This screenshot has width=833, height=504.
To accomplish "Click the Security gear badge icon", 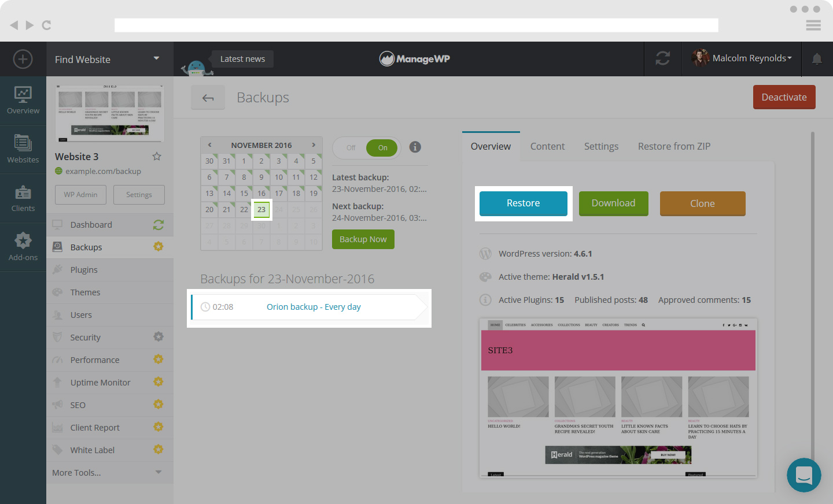I will (159, 336).
